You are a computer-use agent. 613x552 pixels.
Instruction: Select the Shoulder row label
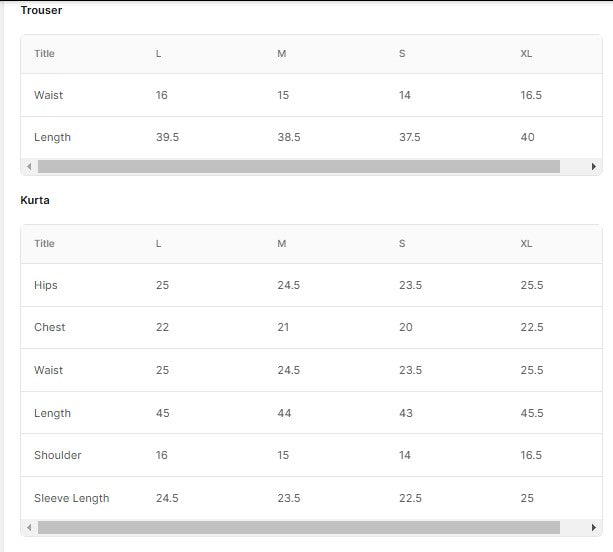58,455
